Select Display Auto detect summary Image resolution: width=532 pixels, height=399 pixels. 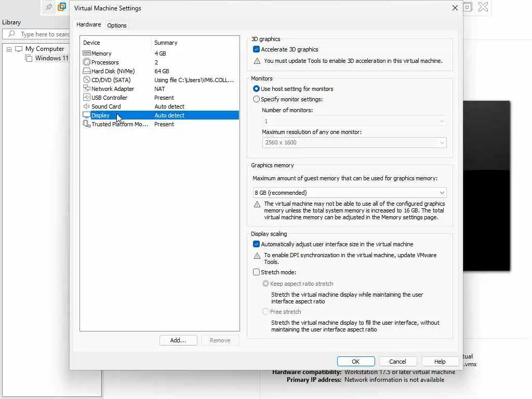169,115
